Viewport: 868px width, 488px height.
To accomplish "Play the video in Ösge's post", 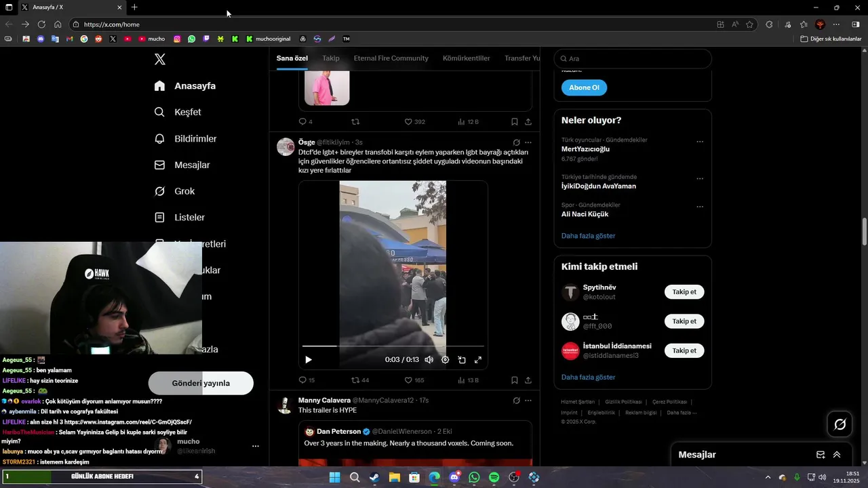I will coord(308,360).
